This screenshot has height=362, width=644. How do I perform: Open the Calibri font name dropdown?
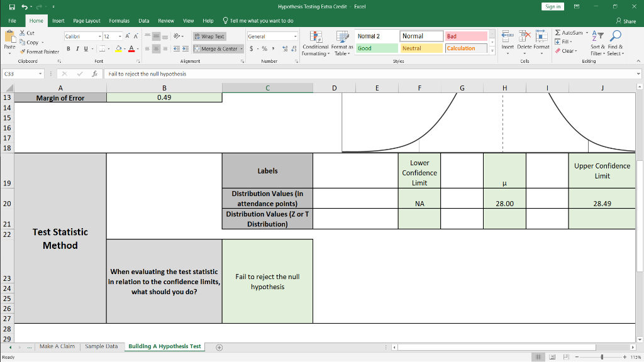pyautogui.click(x=99, y=36)
